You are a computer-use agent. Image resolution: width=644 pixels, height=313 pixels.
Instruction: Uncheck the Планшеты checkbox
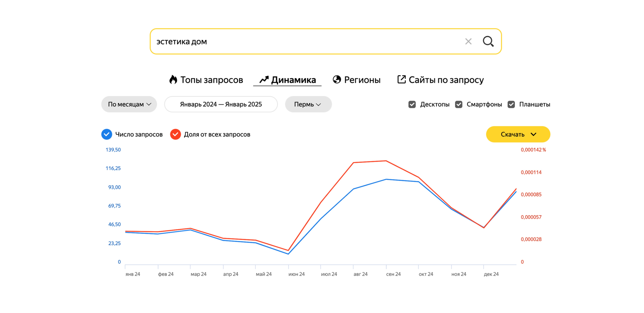[511, 104]
